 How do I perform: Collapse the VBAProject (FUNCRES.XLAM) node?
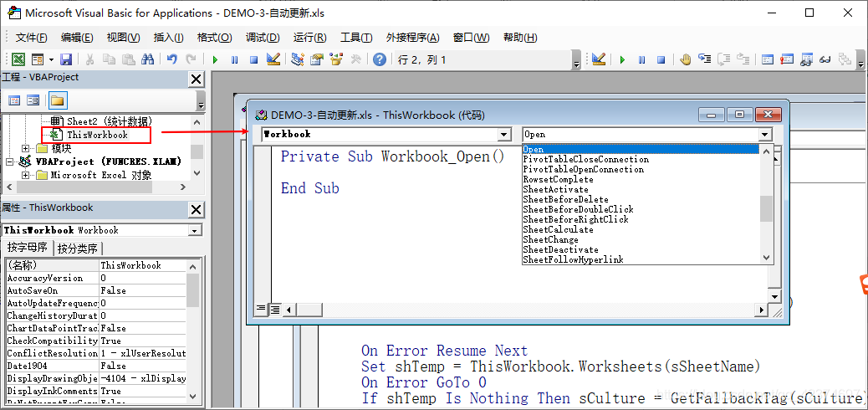tap(10, 161)
